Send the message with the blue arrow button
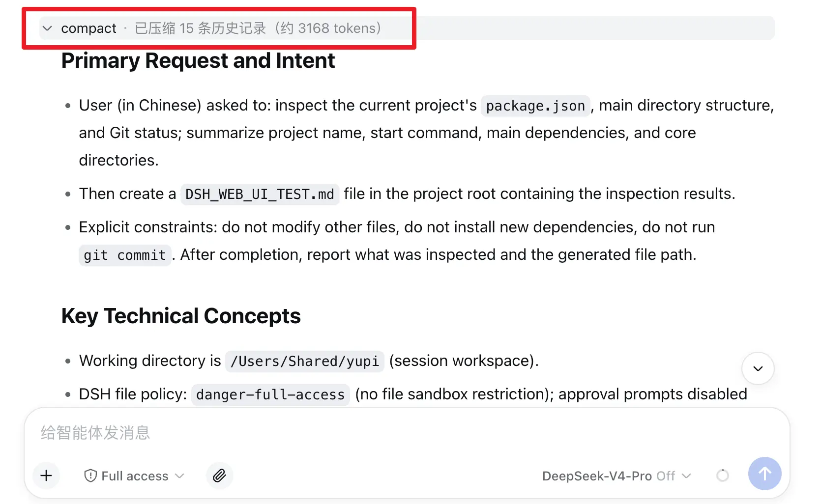Screen dimensions: 821x504 tap(764, 474)
